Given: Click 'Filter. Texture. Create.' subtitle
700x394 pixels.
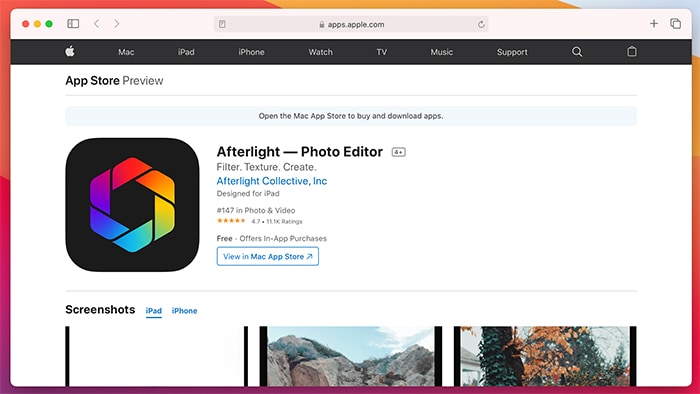Looking at the screenshot, I should [267, 167].
